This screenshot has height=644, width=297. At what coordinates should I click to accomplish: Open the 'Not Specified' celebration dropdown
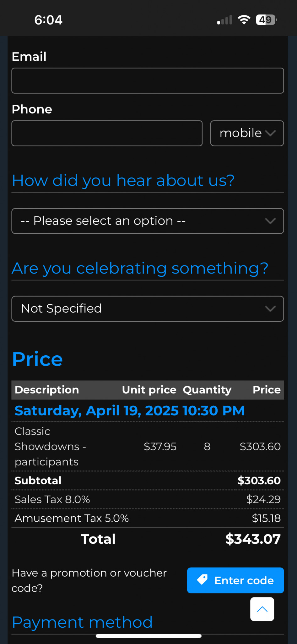(x=148, y=309)
